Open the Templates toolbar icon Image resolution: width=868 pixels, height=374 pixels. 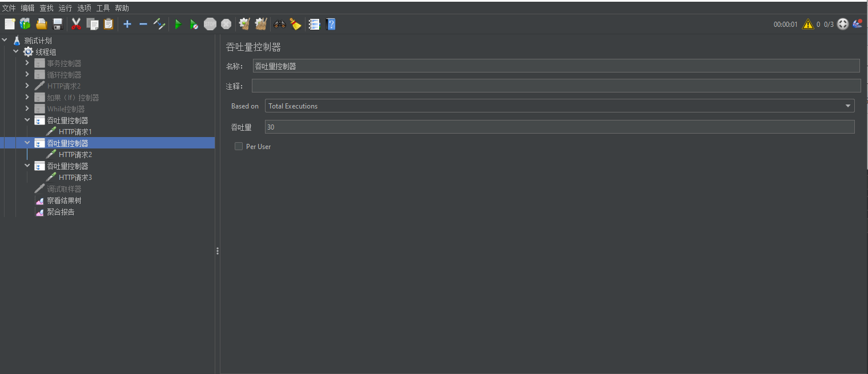25,24
